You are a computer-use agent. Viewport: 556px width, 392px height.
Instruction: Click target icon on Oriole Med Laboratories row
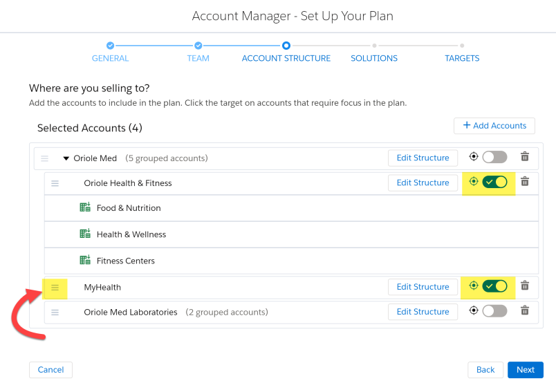point(474,310)
